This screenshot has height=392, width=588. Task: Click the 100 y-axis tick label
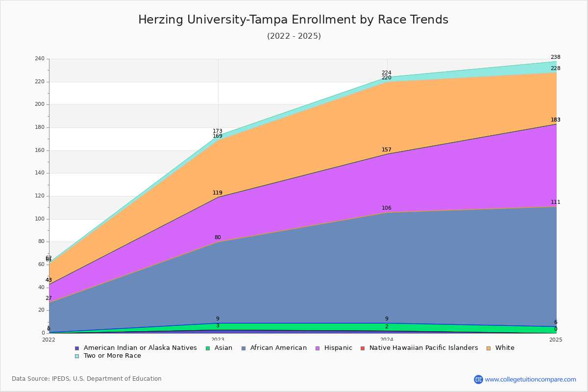click(x=39, y=219)
